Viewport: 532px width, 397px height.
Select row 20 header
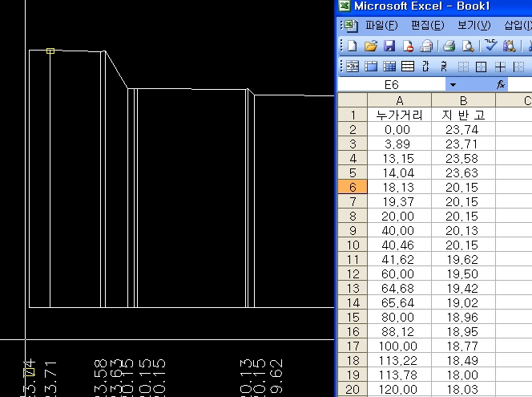(x=353, y=389)
